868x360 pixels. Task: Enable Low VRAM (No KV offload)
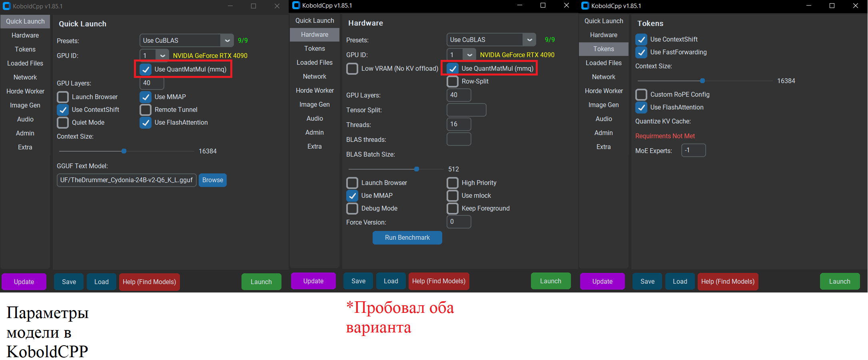click(x=352, y=69)
